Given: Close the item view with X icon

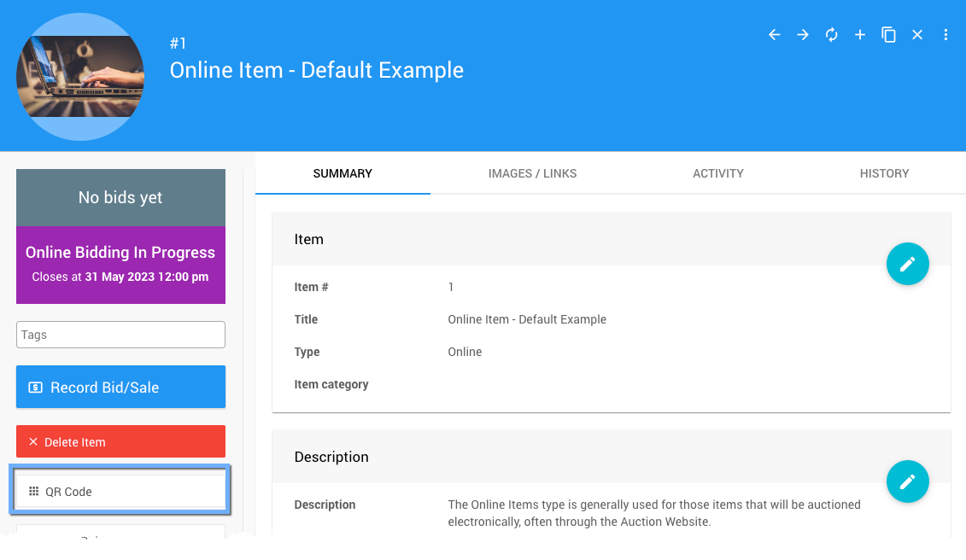Looking at the screenshot, I should [x=917, y=35].
